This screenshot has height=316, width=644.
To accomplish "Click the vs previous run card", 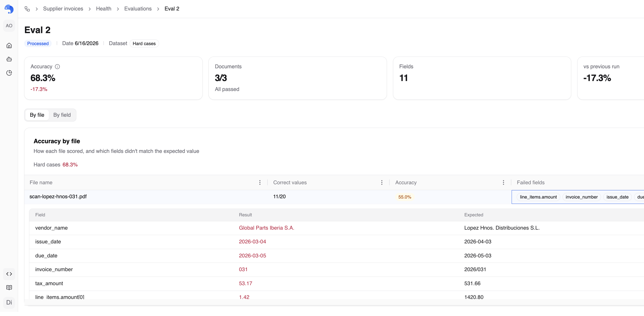I will click(x=611, y=78).
